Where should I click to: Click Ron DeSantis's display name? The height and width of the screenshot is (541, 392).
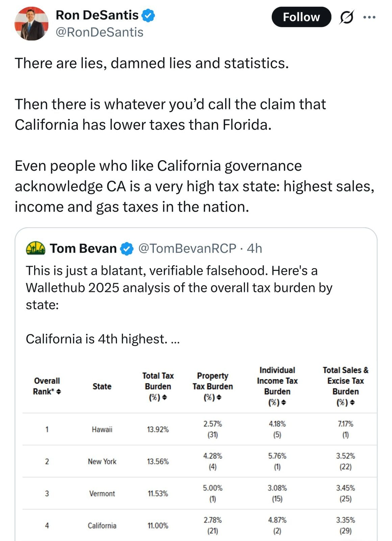(98, 15)
